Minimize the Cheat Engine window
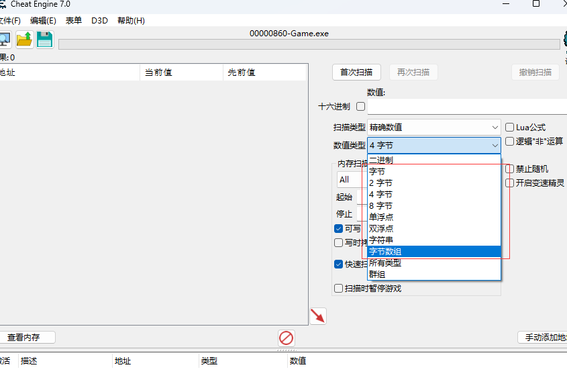 (506, 3)
